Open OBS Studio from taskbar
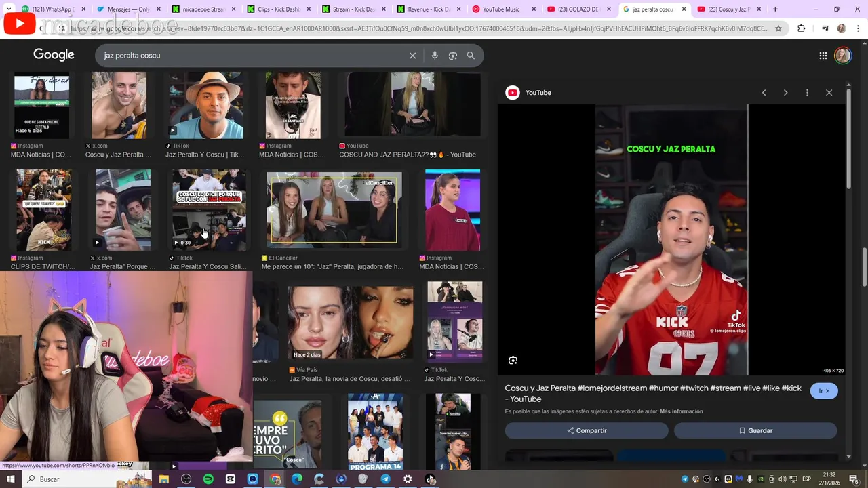868x488 pixels. pos(186,479)
